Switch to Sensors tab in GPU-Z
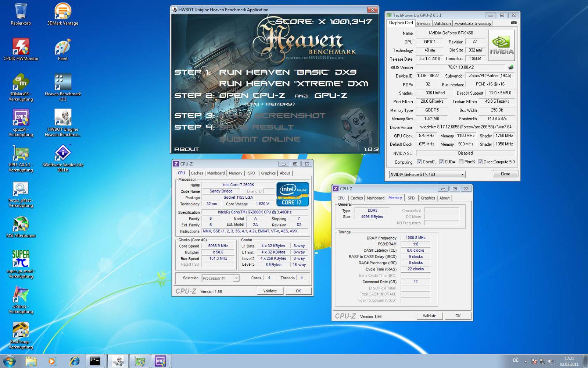This screenshot has height=368, width=588. tap(423, 23)
